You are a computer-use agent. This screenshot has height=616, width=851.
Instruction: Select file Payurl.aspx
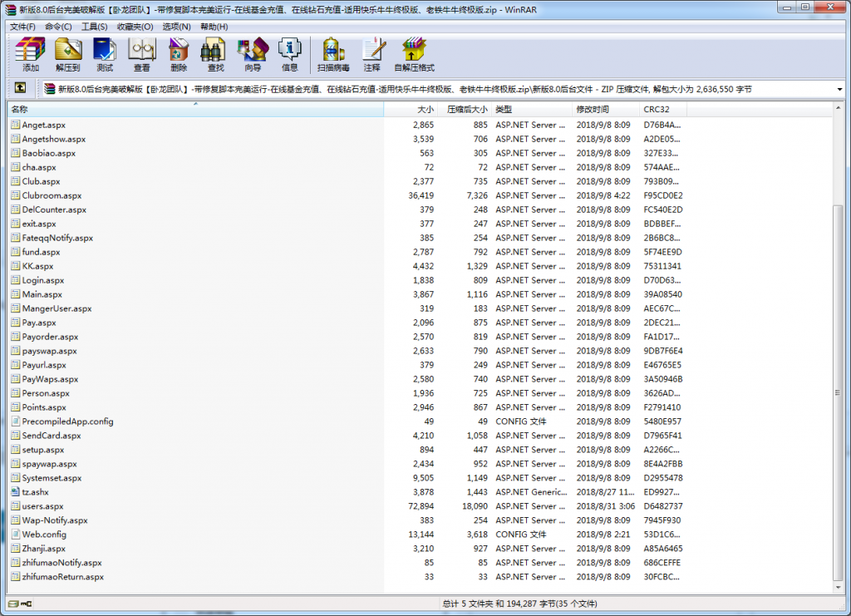(44, 365)
